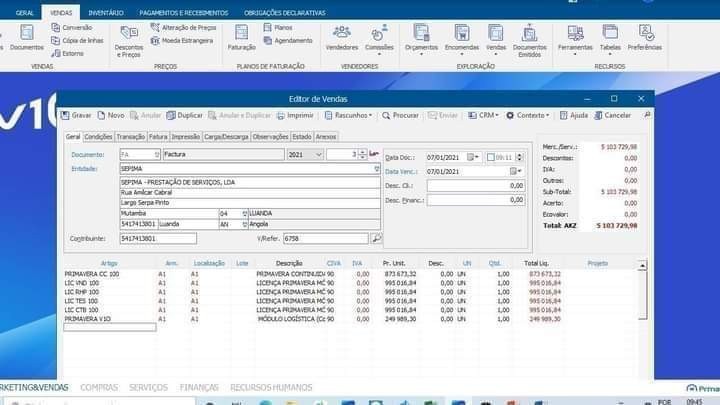Click the Desc. Cli. input field
The height and width of the screenshot is (405, 720).
click(x=476, y=186)
